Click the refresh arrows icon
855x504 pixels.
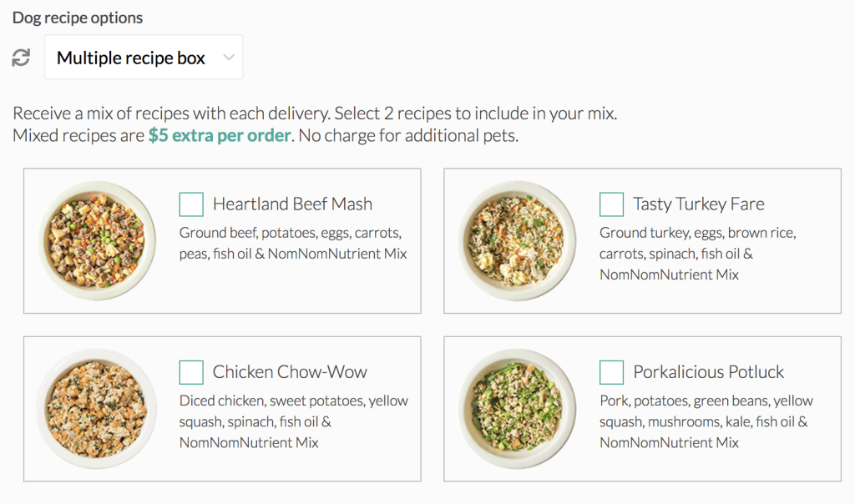(x=21, y=58)
